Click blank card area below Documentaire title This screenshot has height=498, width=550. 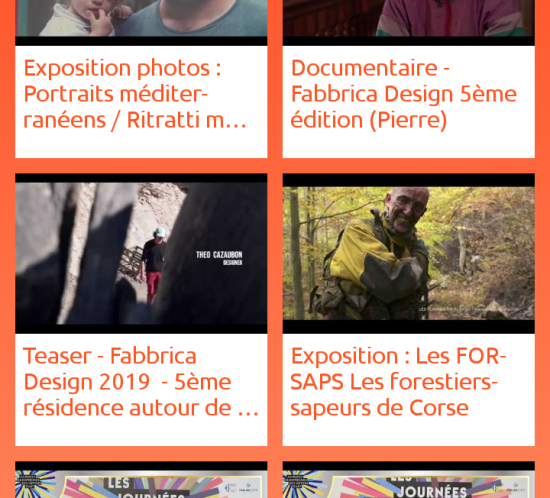[409, 144]
